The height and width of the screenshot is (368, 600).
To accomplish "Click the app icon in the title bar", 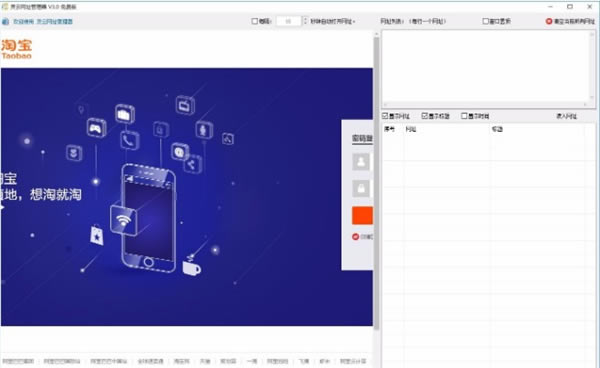I will [x=5, y=7].
